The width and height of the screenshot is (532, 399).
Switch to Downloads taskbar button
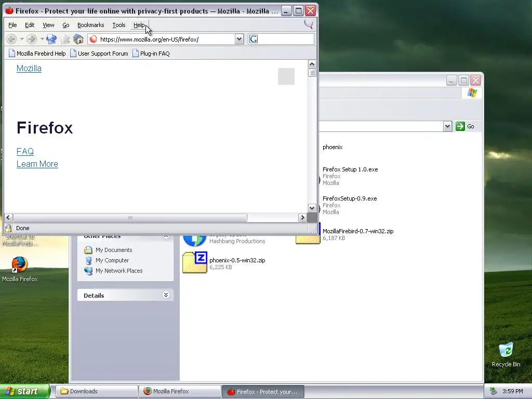pyautogui.click(x=96, y=391)
